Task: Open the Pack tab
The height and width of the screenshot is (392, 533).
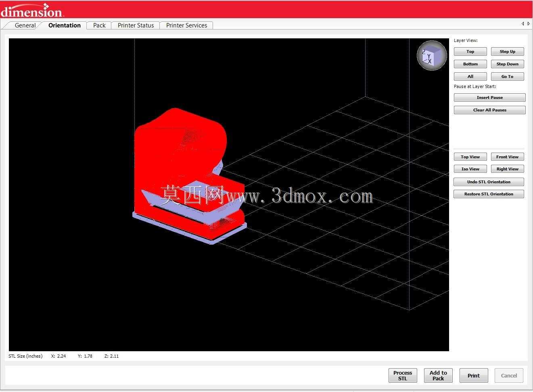Action: pyautogui.click(x=99, y=25)
